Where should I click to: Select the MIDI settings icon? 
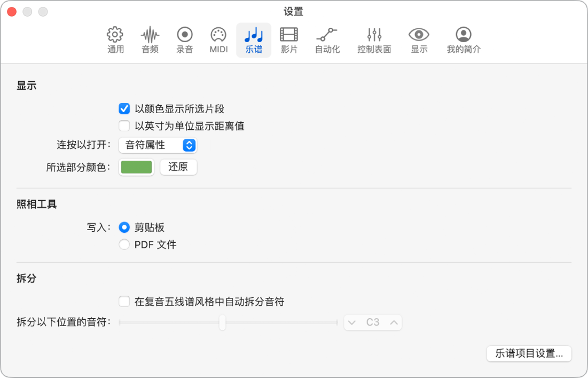pyautogui.click(x=218, y=40)
